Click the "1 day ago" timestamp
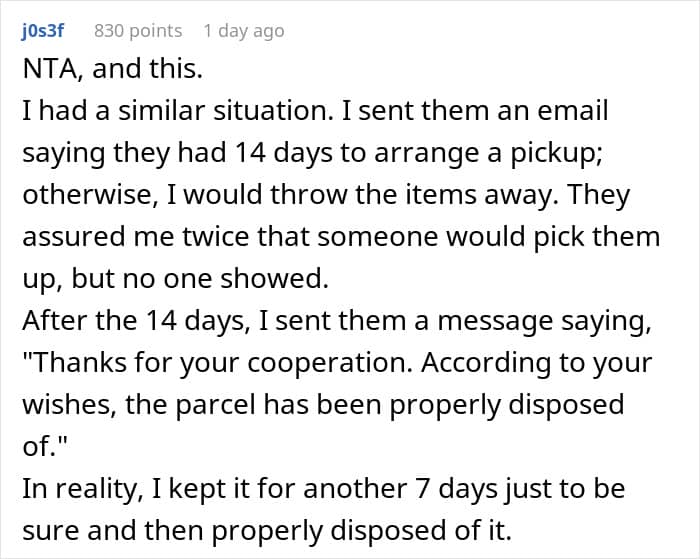 (243, 31)
